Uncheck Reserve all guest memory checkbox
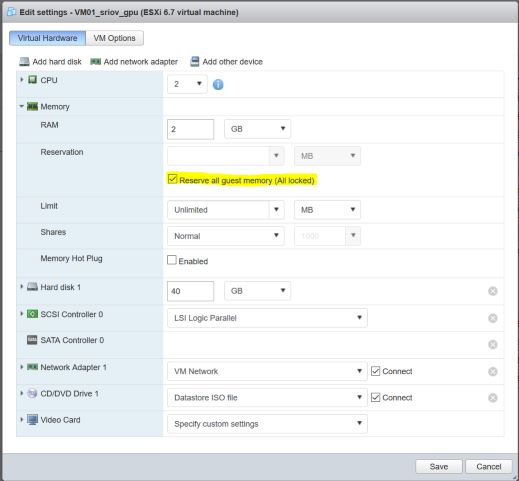The width and height of the screenshot is (519, 481). click(172, 179)
